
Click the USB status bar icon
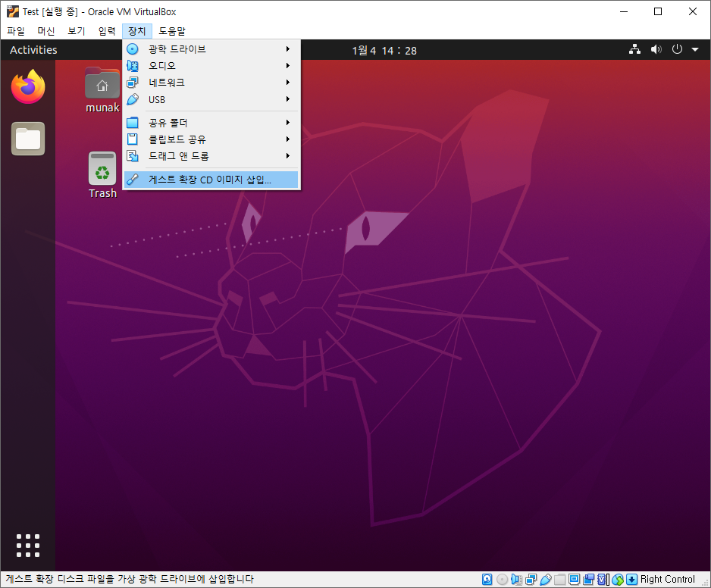pos(546,580)
